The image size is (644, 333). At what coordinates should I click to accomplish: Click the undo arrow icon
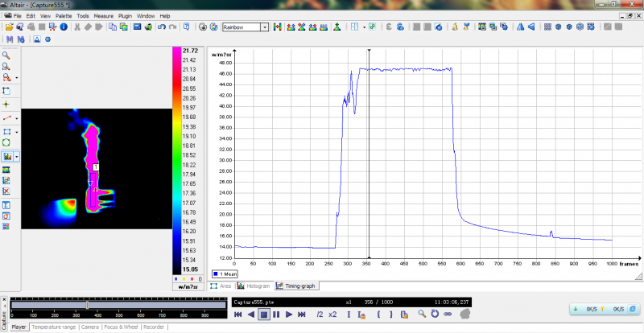pos(161,27)
